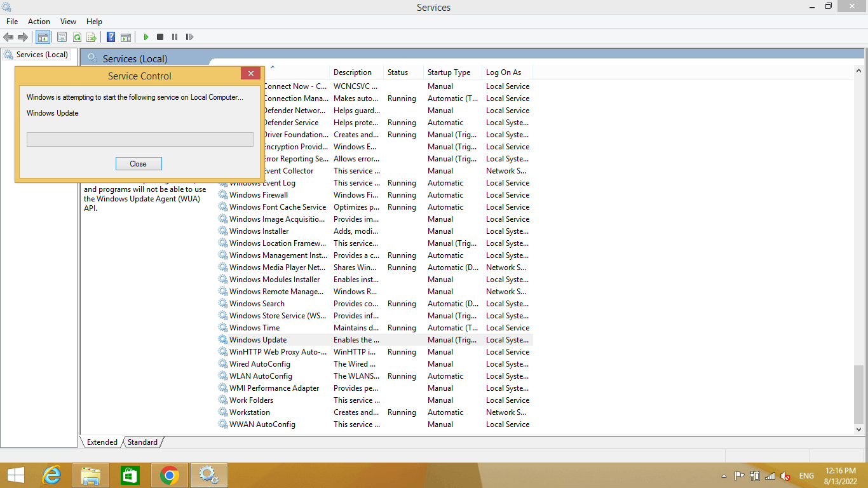Select the WLAN AutoConfig service

pyautogui.click(x=375, y=376)
